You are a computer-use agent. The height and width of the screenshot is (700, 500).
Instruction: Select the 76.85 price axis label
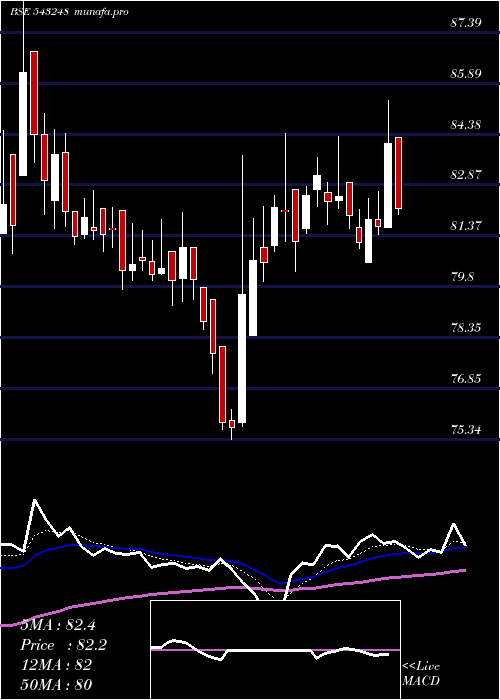[x=466, y=379]
